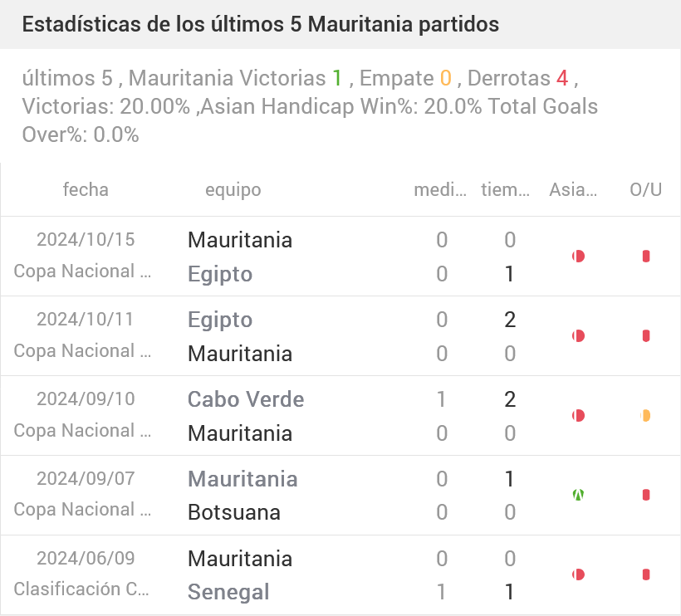
Task: Click the 2024/09/07 match date
Action: click(x=86, y=479)
